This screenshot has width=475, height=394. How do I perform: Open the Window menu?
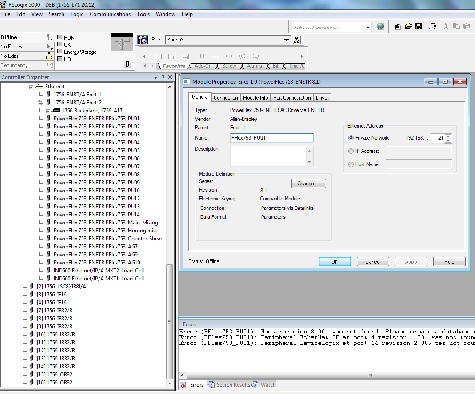[x=165, y=14]
